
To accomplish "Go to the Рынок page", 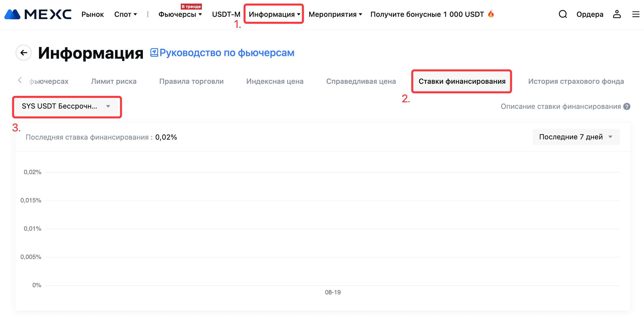I will click(93, 14).
